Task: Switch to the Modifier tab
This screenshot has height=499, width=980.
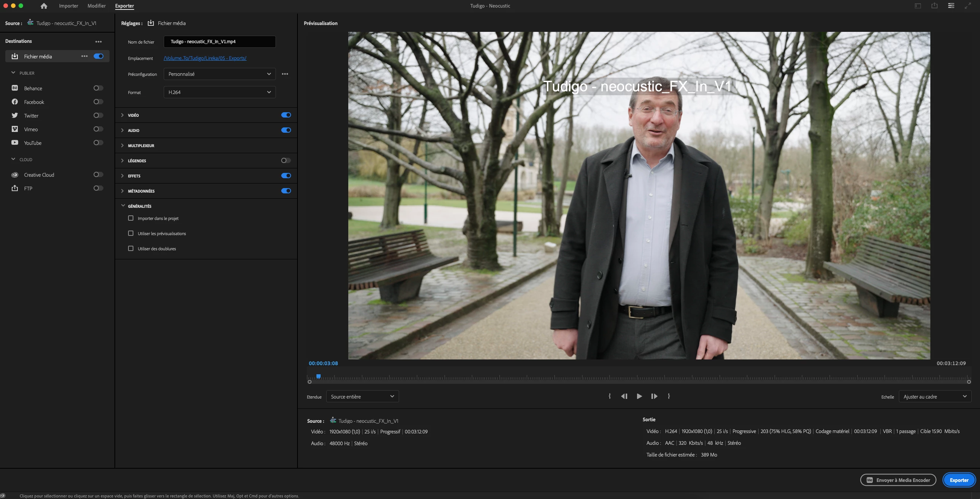Action: click(96, 6)
